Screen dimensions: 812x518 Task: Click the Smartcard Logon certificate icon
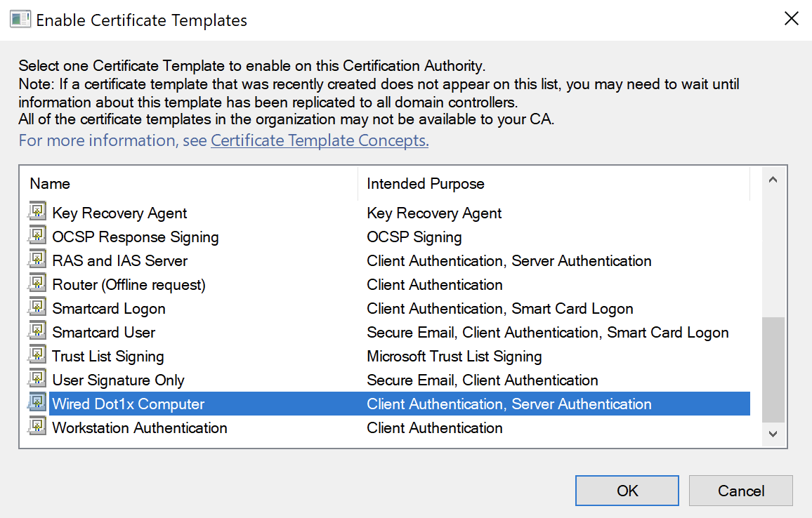37,308
